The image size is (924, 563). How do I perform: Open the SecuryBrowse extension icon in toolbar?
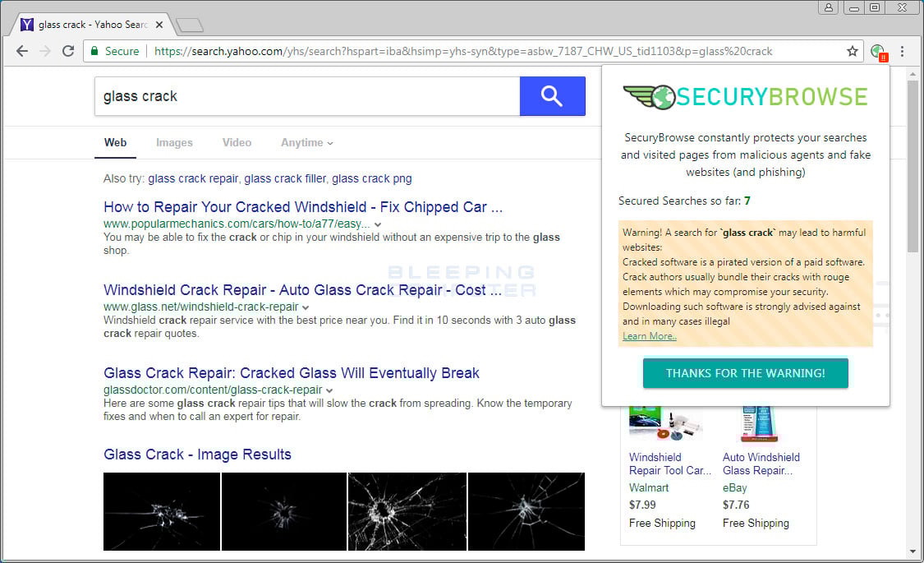click(879, 52)
